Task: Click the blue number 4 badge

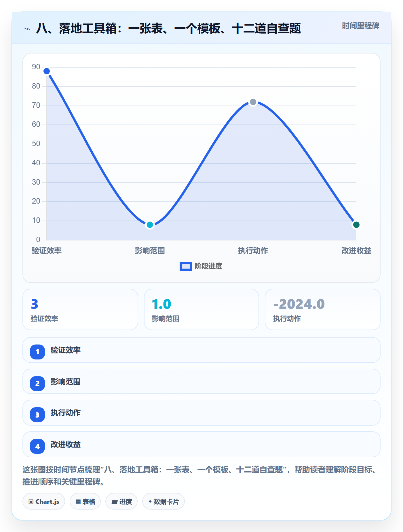Action: click(37, 446)
